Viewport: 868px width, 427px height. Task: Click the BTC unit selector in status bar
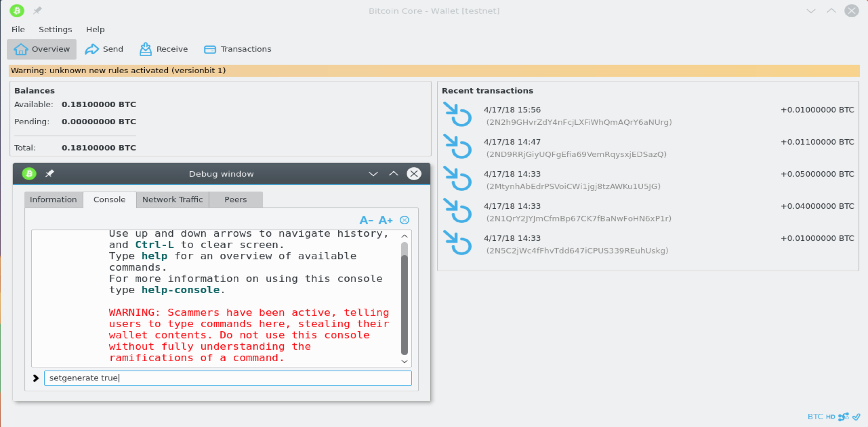(x=815, y=417)
